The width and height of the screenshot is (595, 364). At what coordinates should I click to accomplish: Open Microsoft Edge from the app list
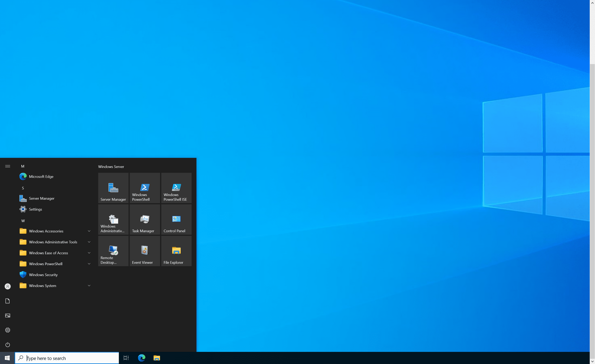[x=41, y=176]
